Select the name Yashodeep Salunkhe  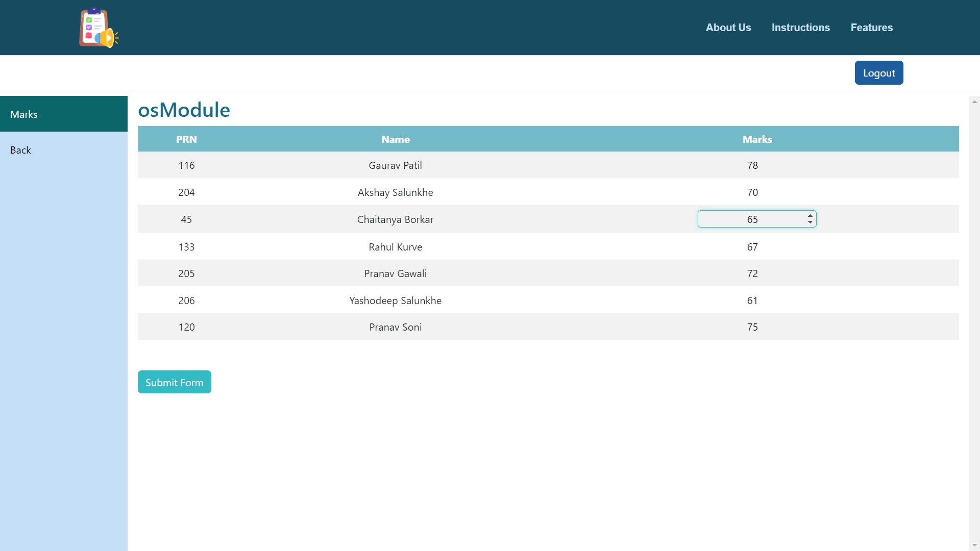coord(395,300)
